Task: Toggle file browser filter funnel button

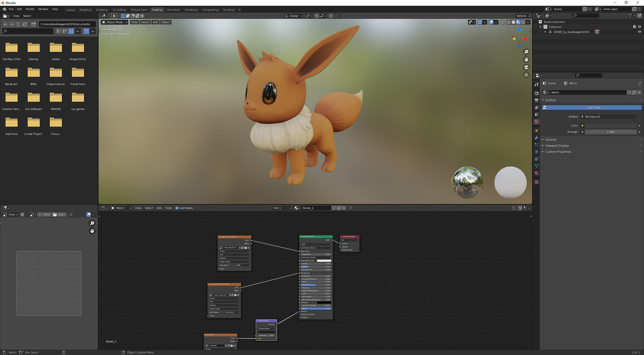Action: pyautogui.click(x=86, y=31)
